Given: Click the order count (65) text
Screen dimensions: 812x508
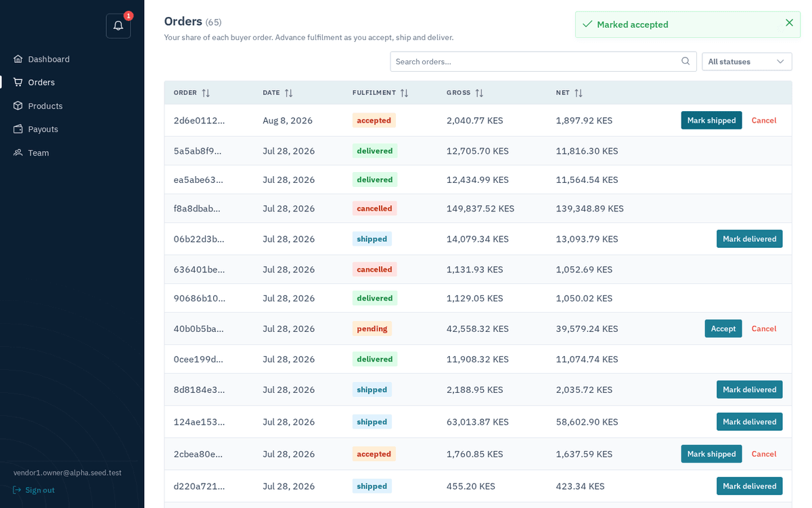Looking at the screenshot, I should 213,22.
